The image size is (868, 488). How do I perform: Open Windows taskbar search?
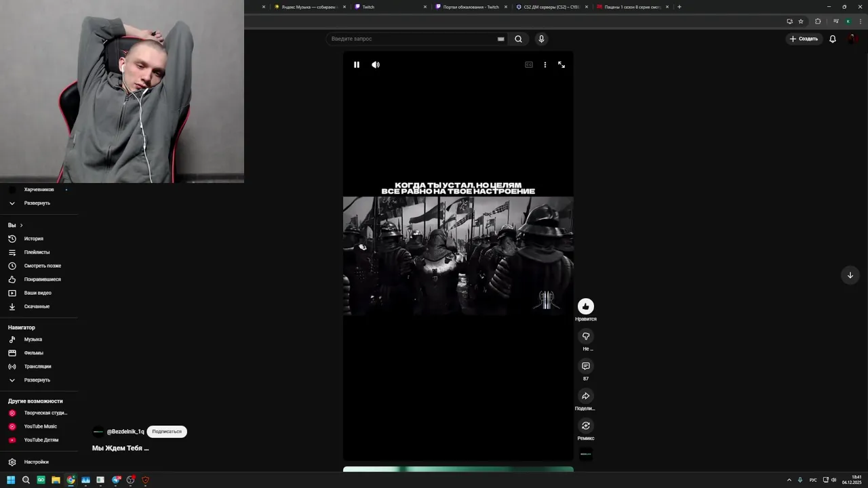click(x=26, y=480)
